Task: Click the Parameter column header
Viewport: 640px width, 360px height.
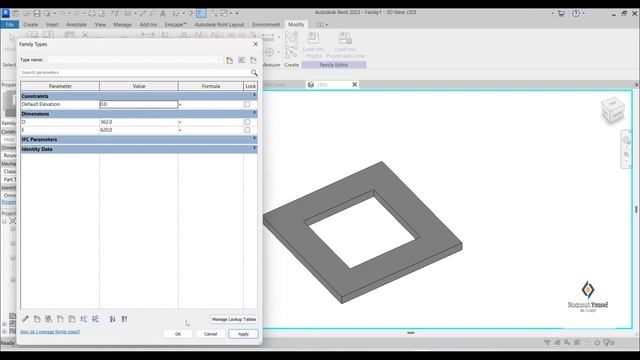Action: (x=60, y=86)
